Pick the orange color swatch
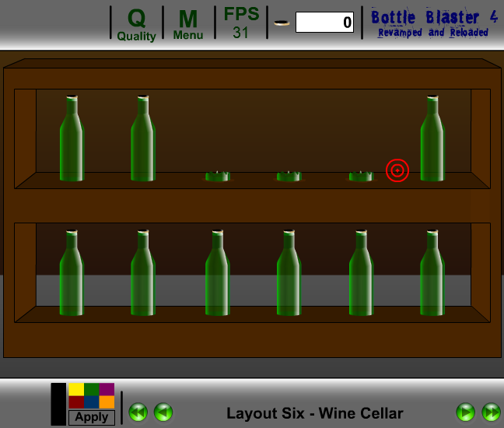Image resolution: width=504 pixels, height=428 pixels. pos(107,402)
